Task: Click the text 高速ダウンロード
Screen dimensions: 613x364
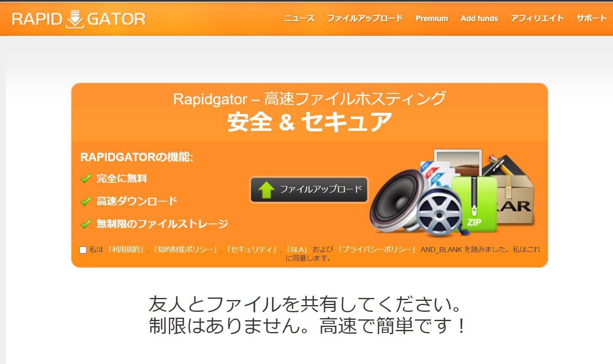Action: 137,201
